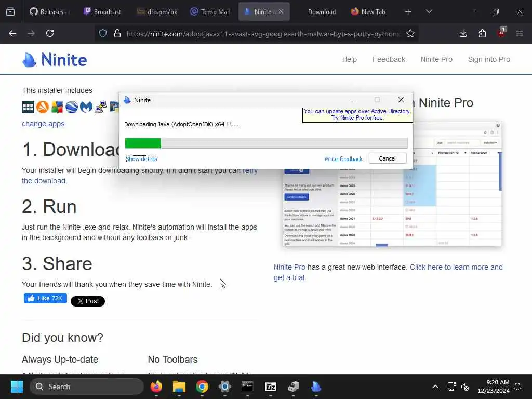
Task: Click Sign into Pro link
Action: pyautogui.click(x=489, y=59)
